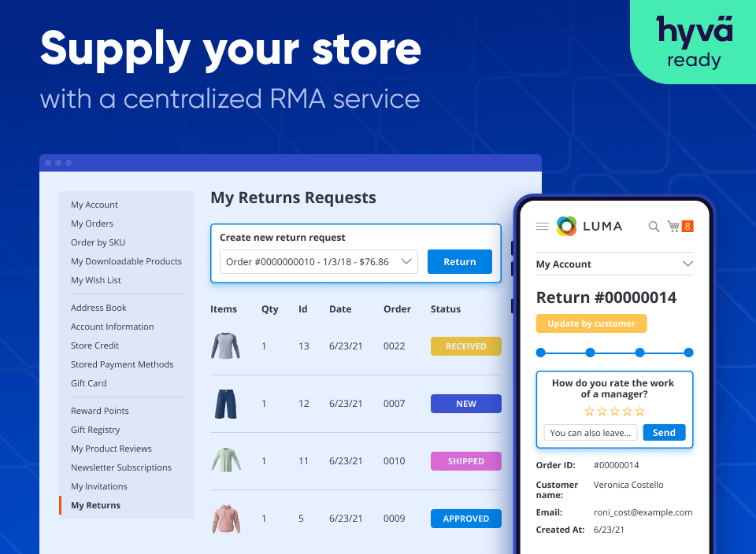Go to Account Information

point(113,327)
